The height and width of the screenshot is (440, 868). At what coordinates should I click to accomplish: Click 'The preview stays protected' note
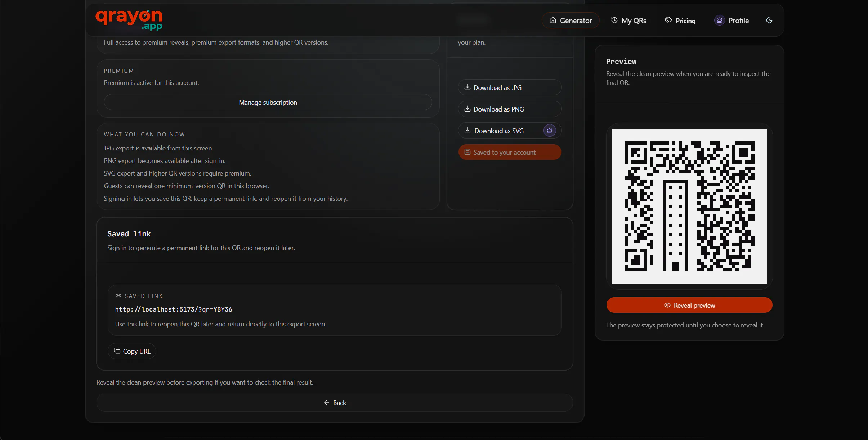pos(685,325)
